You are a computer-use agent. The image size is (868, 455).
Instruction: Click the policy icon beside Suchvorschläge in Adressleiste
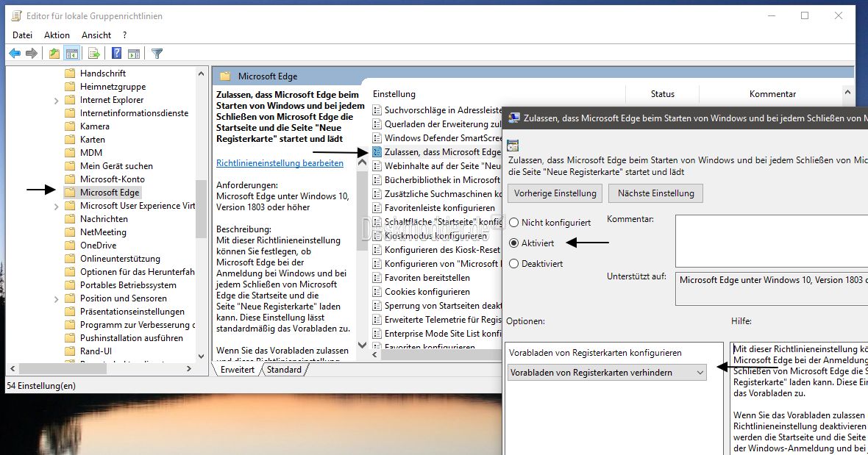(x=377, y=110)
